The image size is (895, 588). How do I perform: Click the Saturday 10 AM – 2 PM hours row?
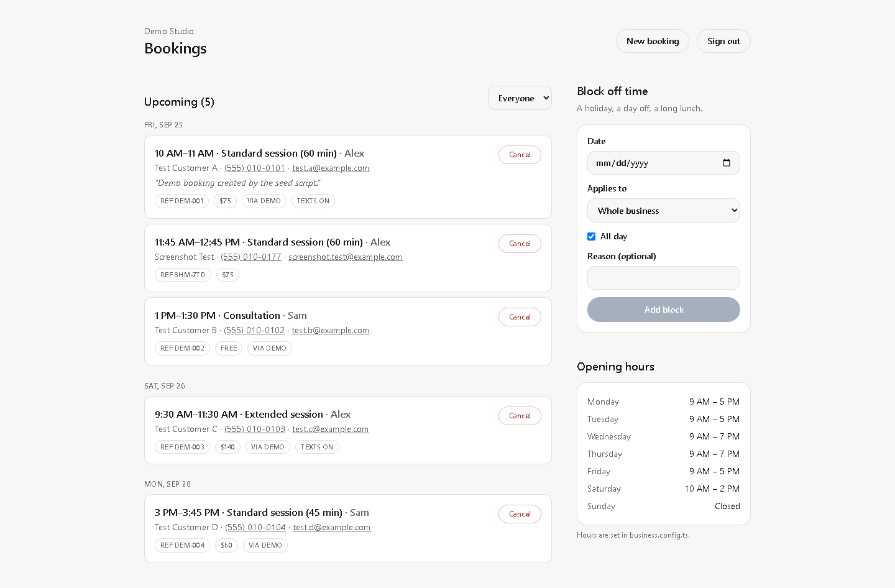(x=664, y=489)
